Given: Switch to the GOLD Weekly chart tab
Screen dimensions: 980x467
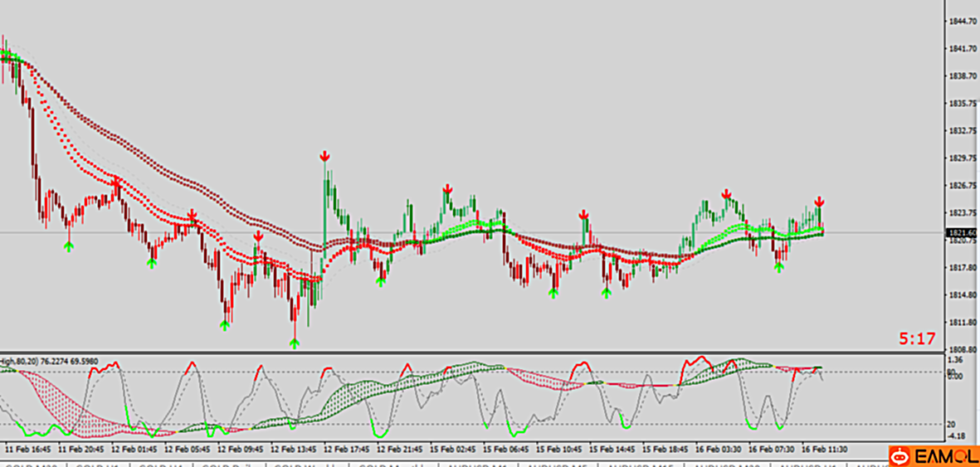Looking at the screenshot, I should (x=307, y=465).
